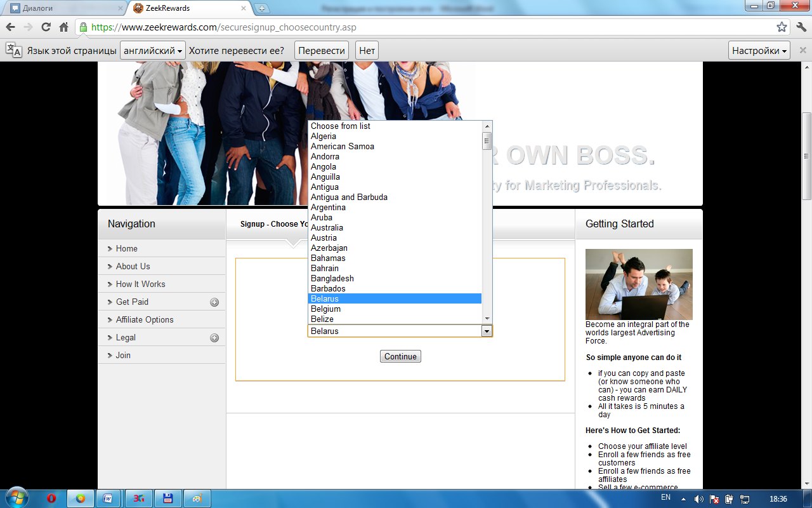
Task: Select the Choose from list option
Action: (395, 126)
